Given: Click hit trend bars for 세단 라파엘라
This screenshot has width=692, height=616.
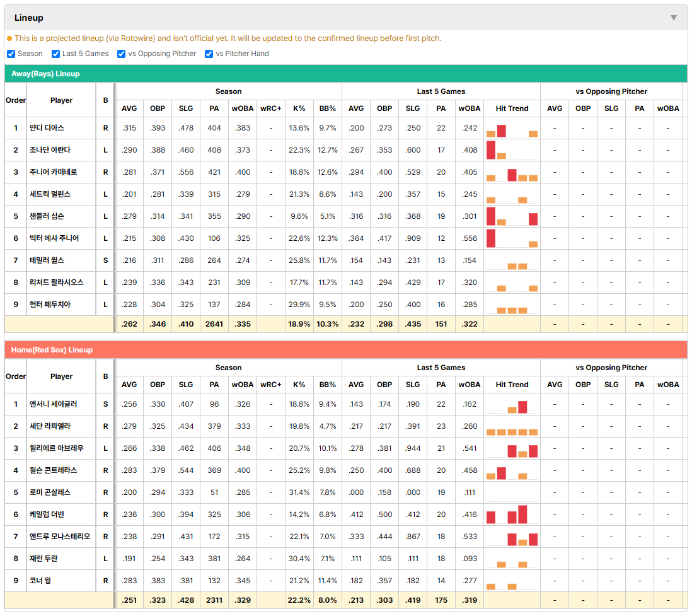Looking at the screenshot, I should pos(512,427).
